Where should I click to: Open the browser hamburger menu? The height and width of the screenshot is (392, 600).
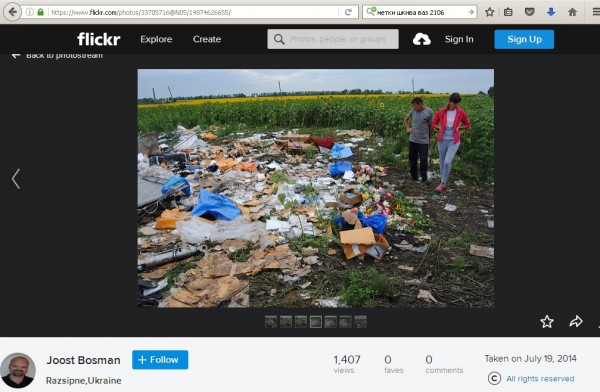(x=596, y=12)
